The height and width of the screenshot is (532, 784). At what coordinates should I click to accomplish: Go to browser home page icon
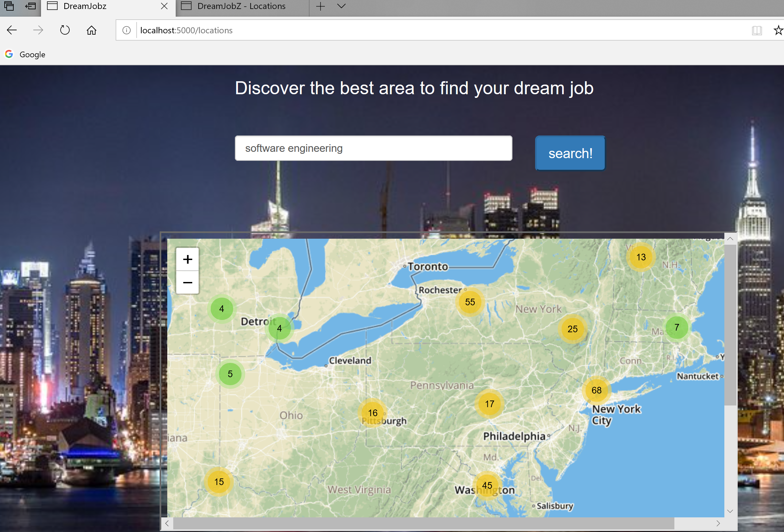pos(91,30)
